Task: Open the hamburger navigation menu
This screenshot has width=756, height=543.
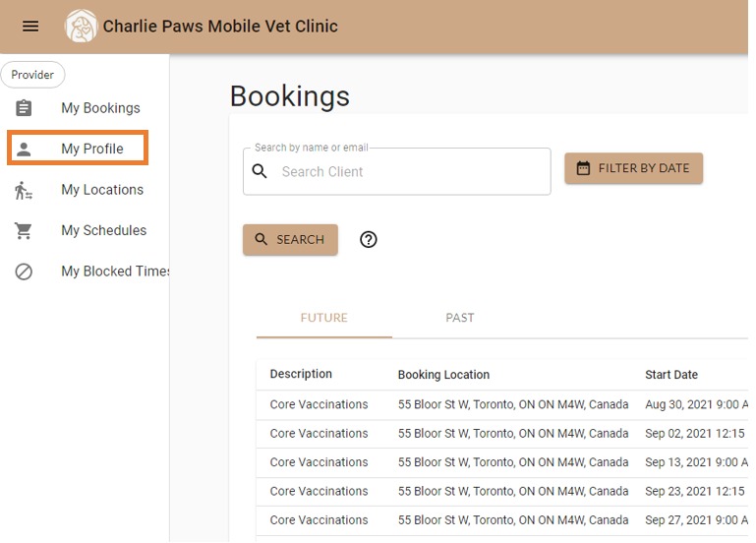Action: point(30,27)
